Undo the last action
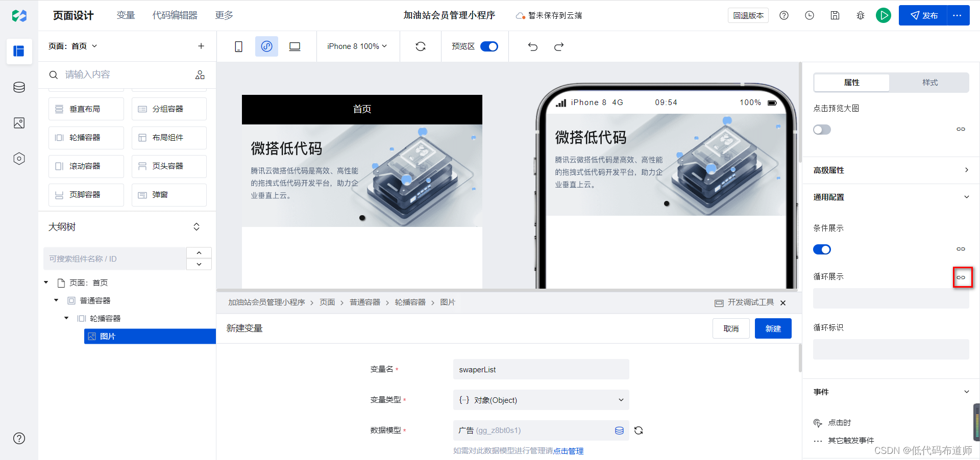 click(x=533, y=47)
